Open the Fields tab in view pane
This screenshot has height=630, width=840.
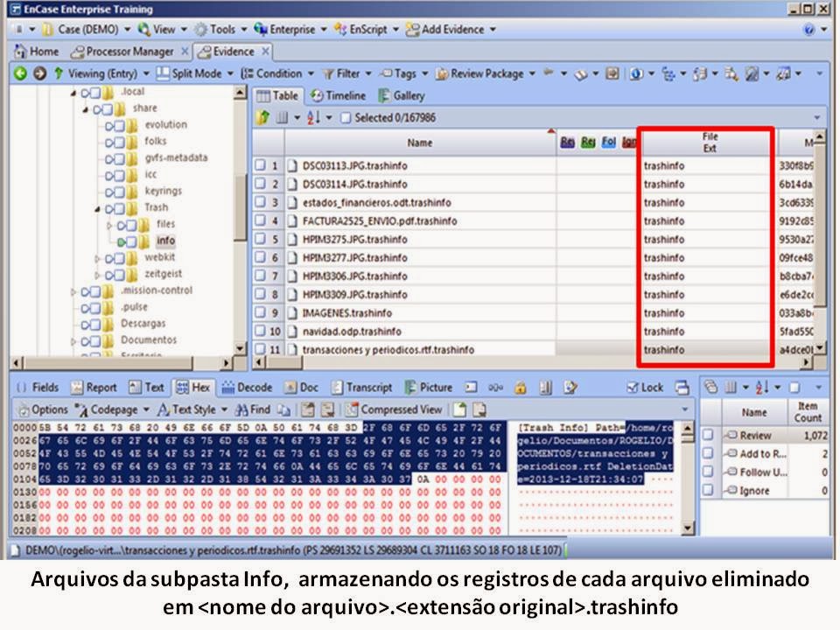(x=38, y=388)
